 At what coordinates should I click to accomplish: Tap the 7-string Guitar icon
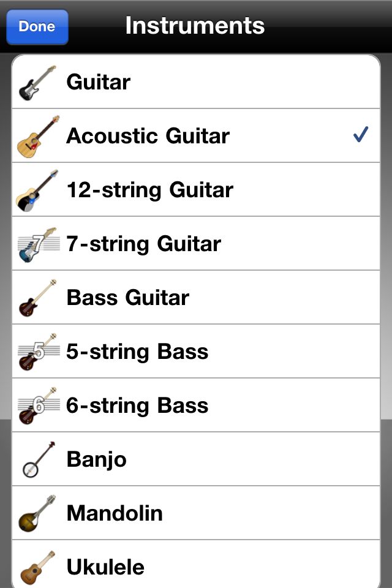(x=39, y=244)
